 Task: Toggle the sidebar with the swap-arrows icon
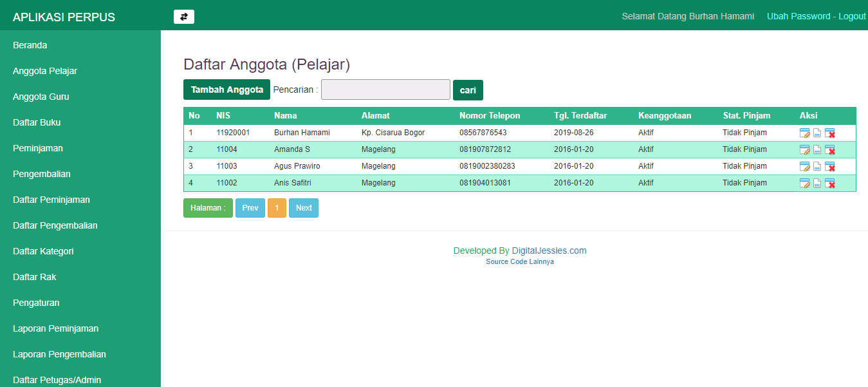[184, 16]
